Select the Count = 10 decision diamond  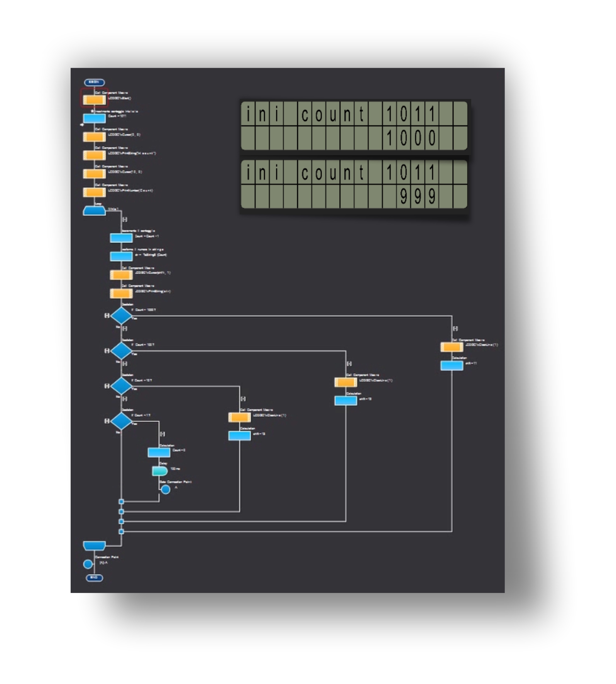coord(121,386)
